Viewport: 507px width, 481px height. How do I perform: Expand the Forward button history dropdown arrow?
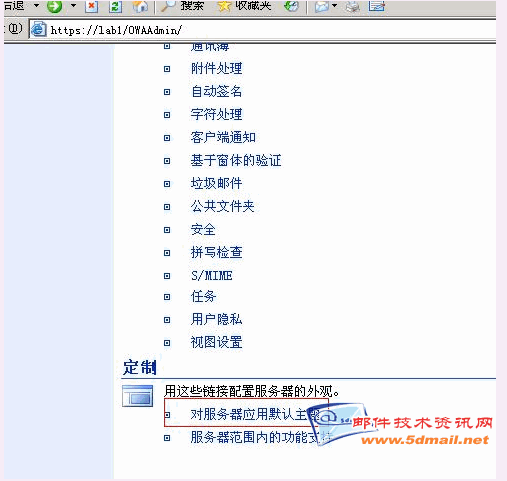pyautogui.click(x=73, y=5)
